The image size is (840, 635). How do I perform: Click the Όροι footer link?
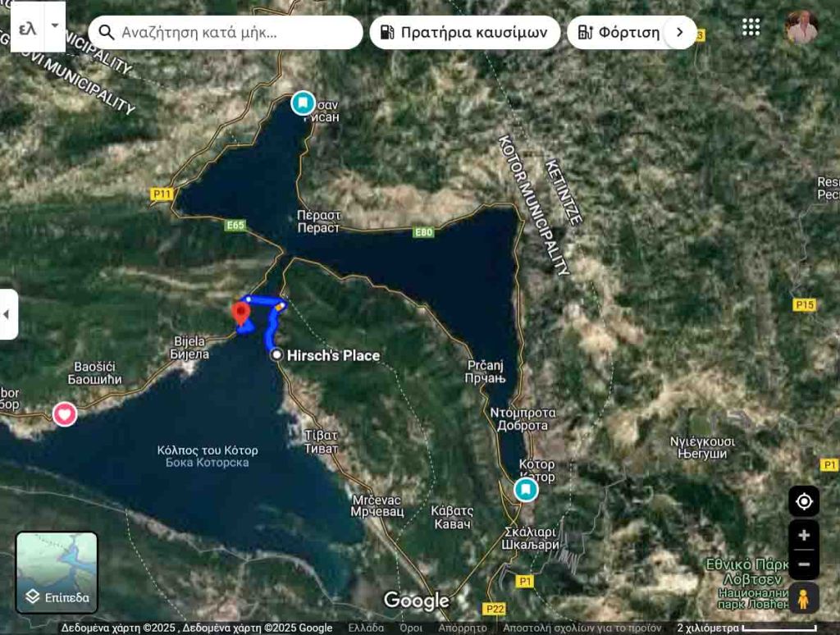(x=411, y=628)
